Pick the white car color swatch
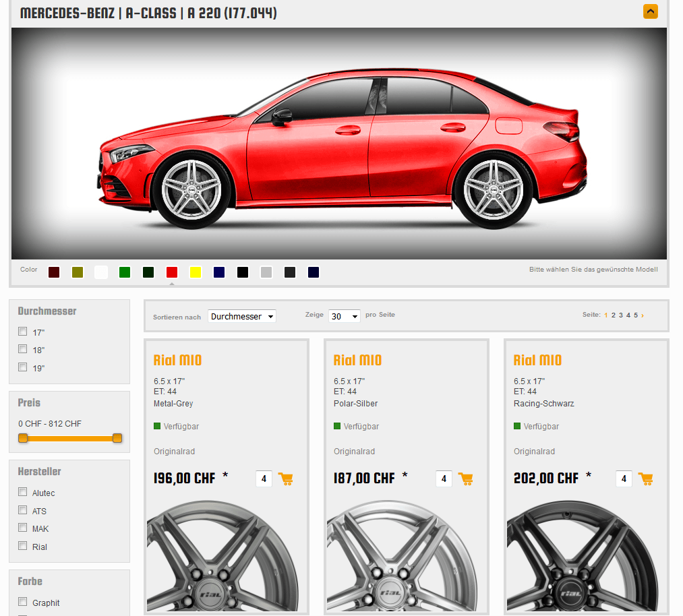Viewport: 683px width, 616px height. [101, 272]
